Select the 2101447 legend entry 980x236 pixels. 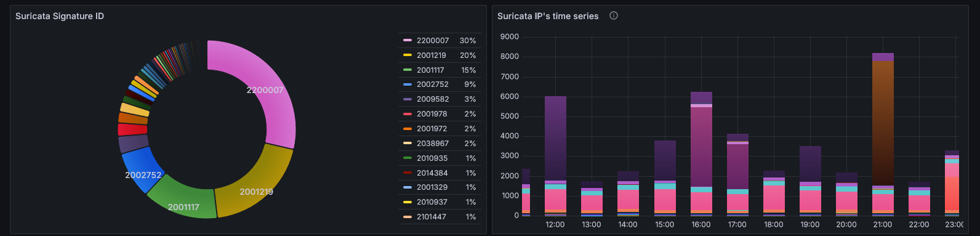432,217
